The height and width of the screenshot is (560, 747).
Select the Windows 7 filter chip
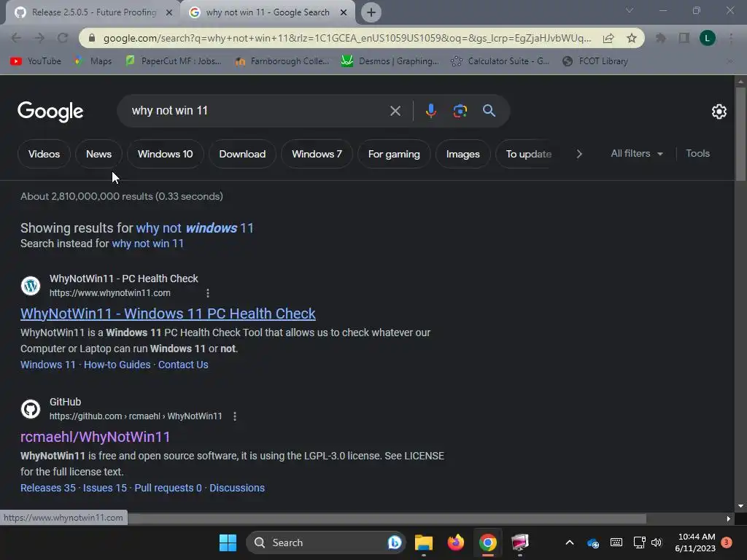[317, 154]
